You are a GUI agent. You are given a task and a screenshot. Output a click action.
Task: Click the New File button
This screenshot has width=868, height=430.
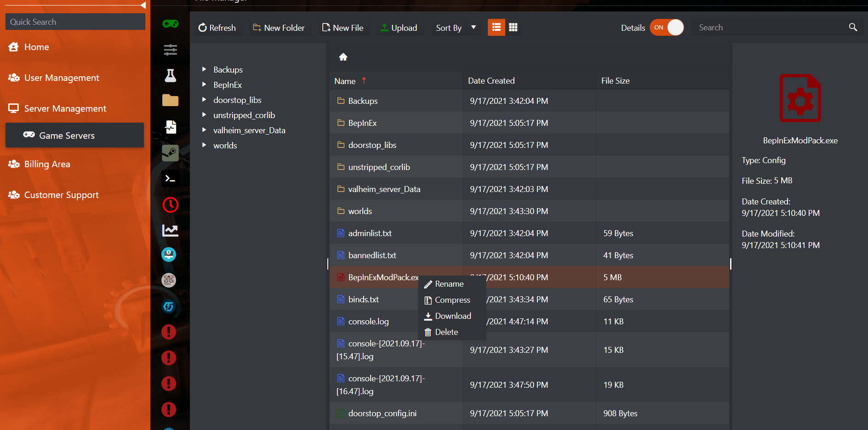click(x=343, y=28)
